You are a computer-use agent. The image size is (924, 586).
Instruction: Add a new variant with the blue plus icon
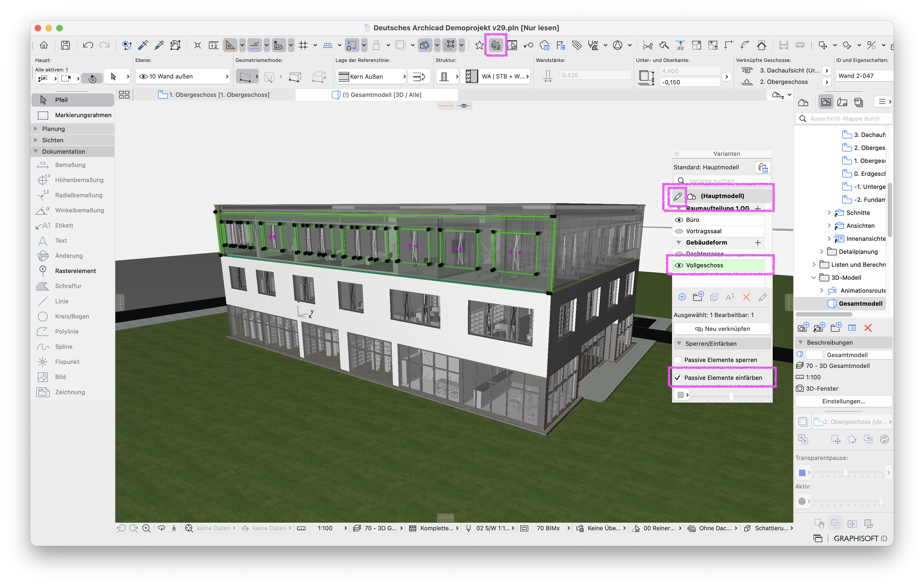[682, 297]
